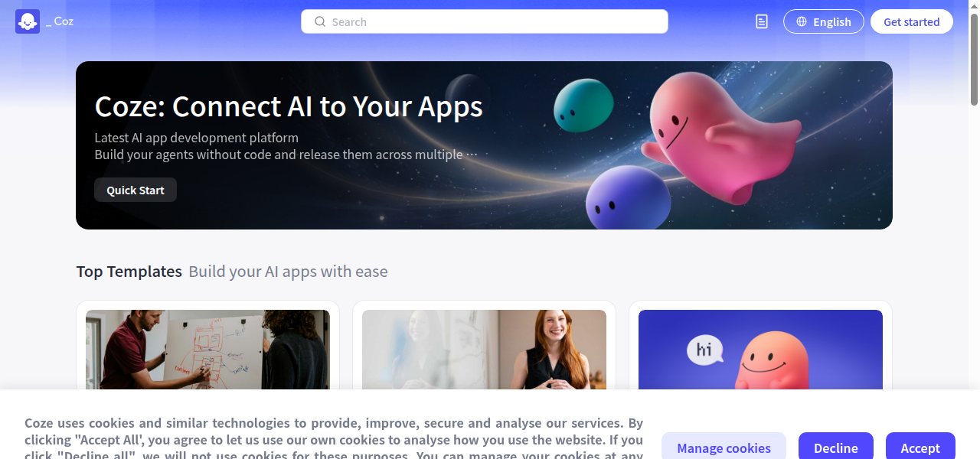This screenshot has height=459, width=980.
Task: Click the Get started button
Action: pyautogui.click(x=912, y=21)
